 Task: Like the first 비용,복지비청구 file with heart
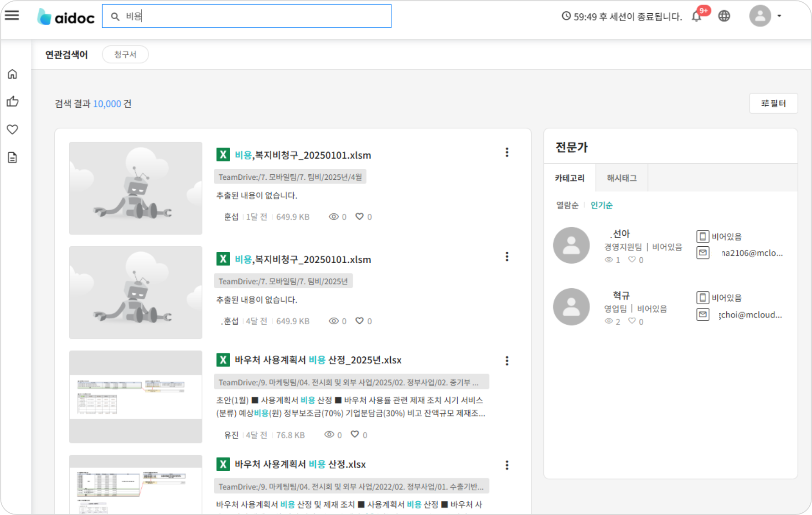(359, 217)
